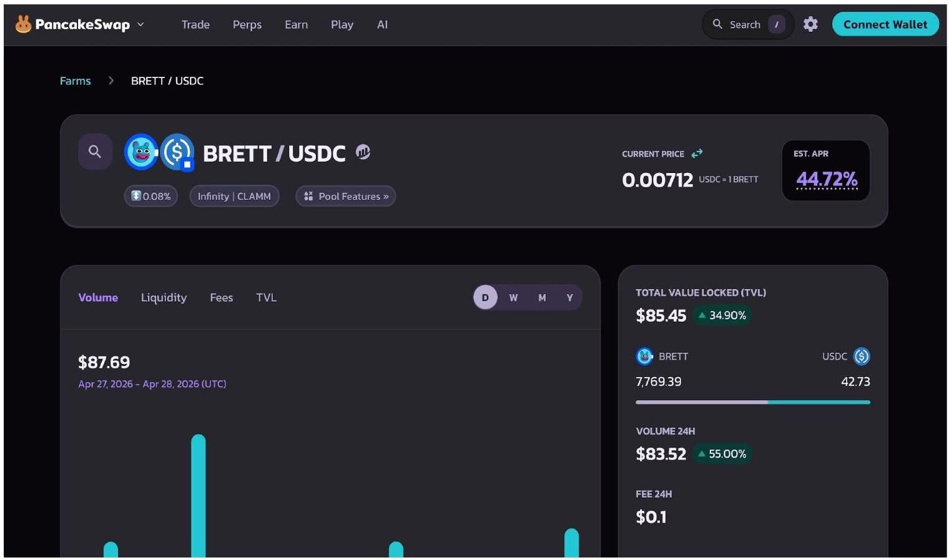
Task: Click the chart volume value $87.69
Action: 104,362
